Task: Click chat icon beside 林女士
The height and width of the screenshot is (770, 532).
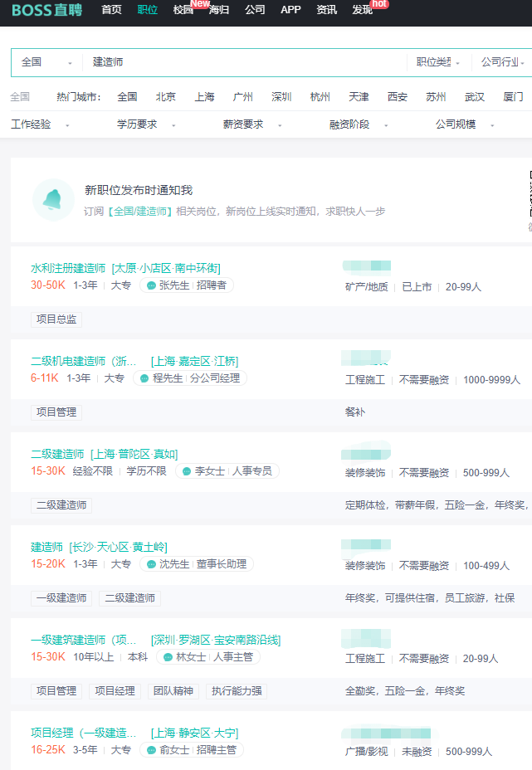Action: click(168, 657)
